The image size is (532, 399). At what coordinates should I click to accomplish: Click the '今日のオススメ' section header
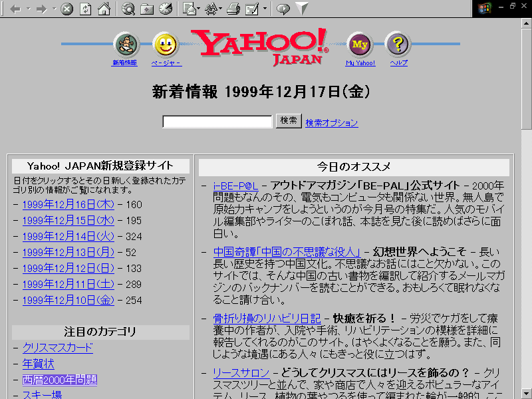coord(354,167)
